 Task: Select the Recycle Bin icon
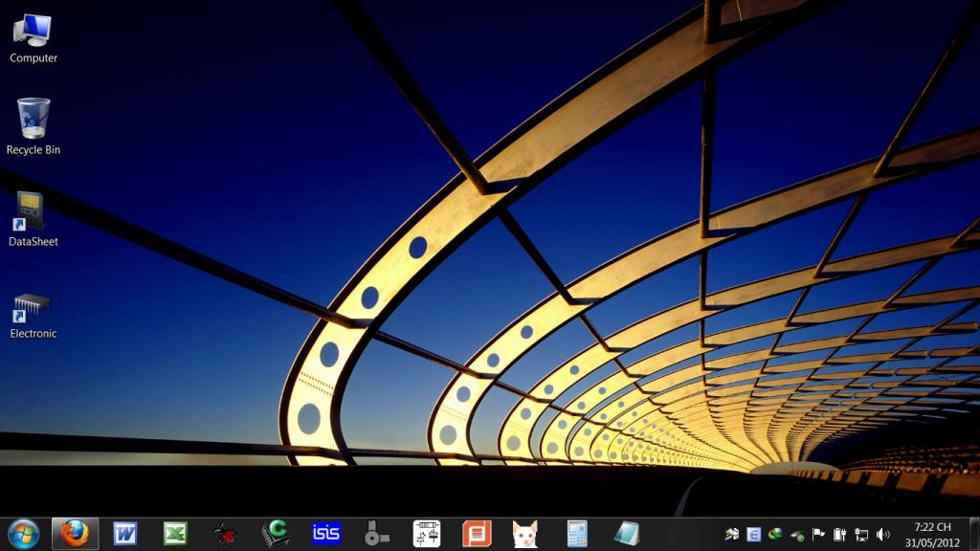coord(33,127)
